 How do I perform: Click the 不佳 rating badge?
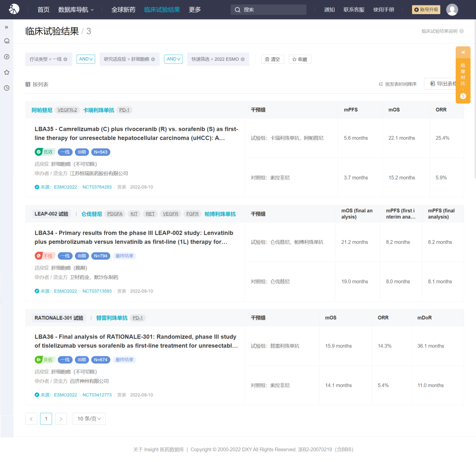pos(45,256)
